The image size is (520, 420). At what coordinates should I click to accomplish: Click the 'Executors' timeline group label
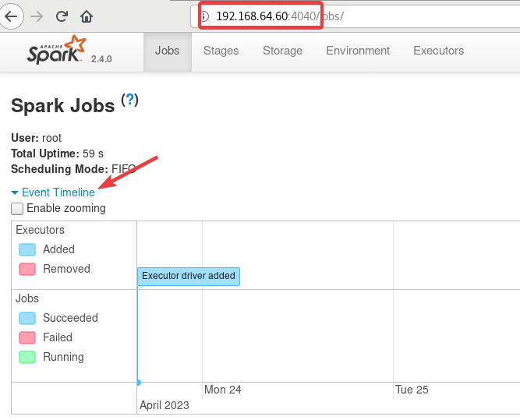[x=40, y=230]
